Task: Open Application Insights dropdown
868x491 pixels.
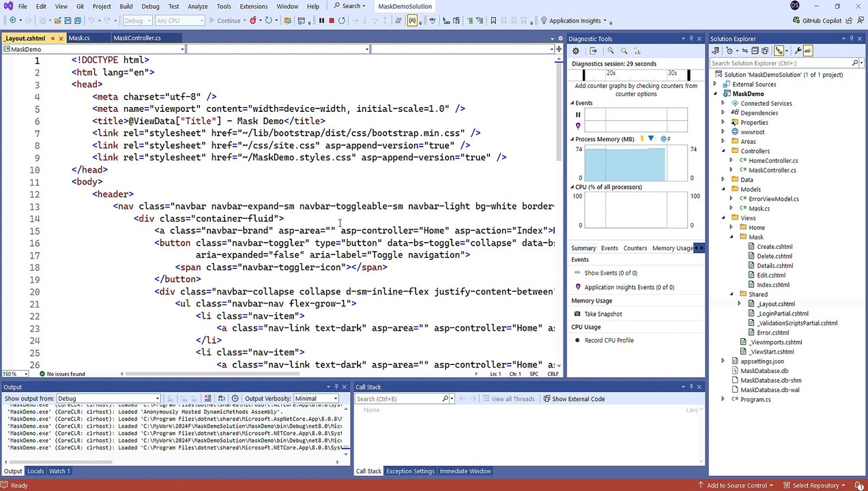Action: 577,20
